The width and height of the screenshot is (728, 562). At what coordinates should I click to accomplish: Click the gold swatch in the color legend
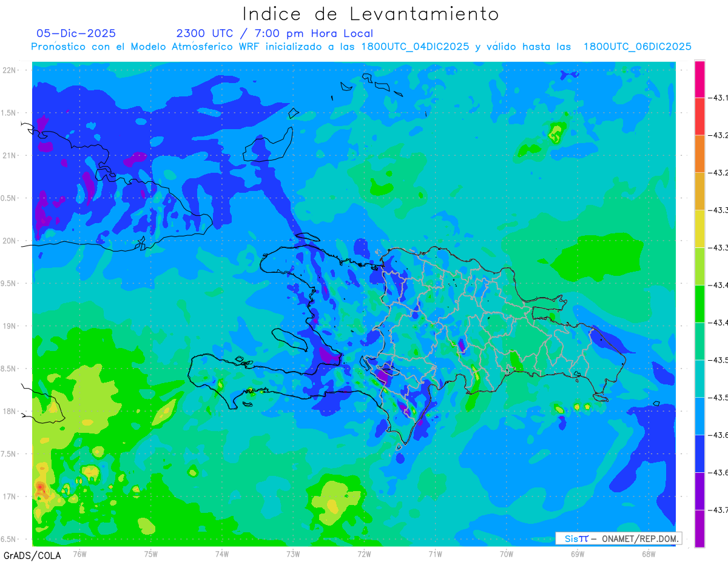699,192
